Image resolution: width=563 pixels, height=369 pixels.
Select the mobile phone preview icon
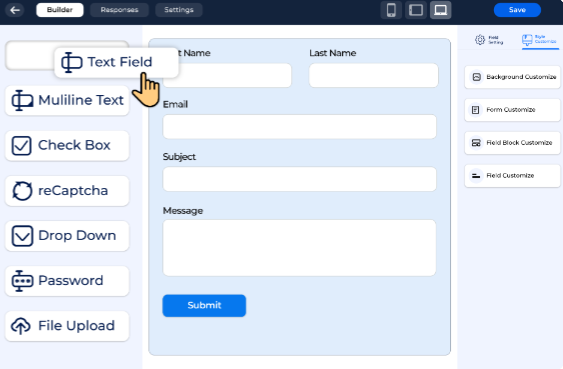tap(391, 10)
